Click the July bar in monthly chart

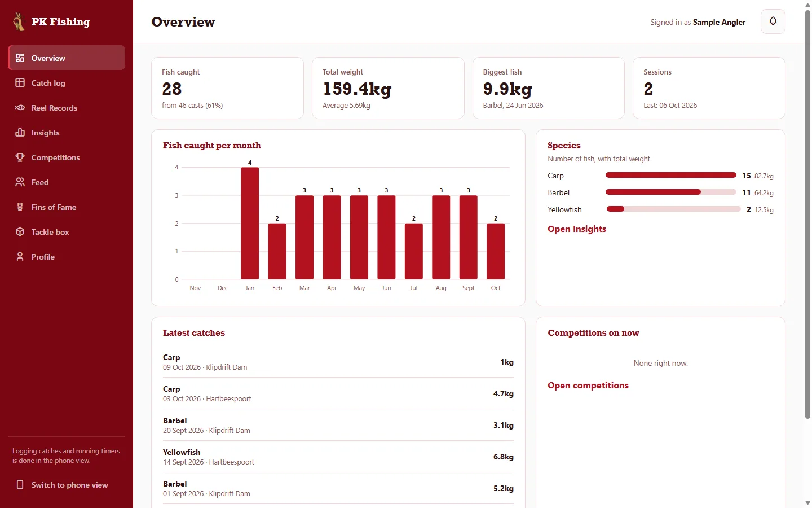[414, 251]
